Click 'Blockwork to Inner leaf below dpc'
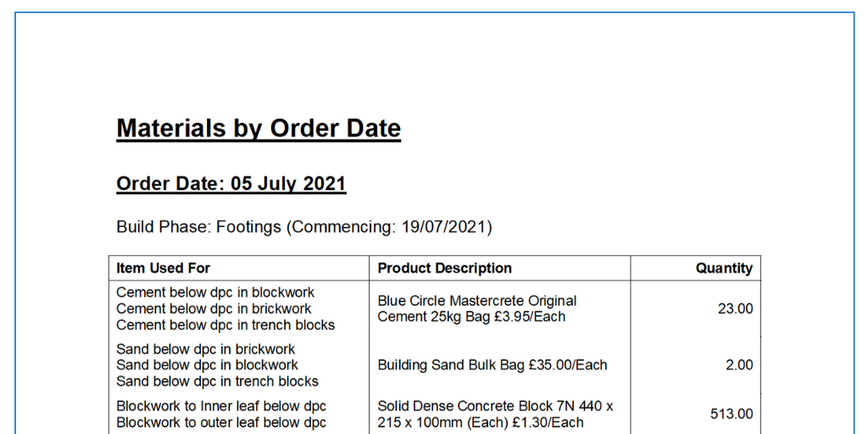The image size is (868, 434). point(221,406)
